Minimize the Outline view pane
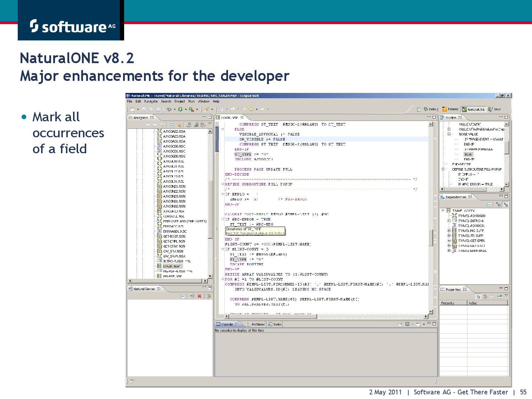This screenshot has width=532, height=399. pyautogui.click(x=501, y=117)
